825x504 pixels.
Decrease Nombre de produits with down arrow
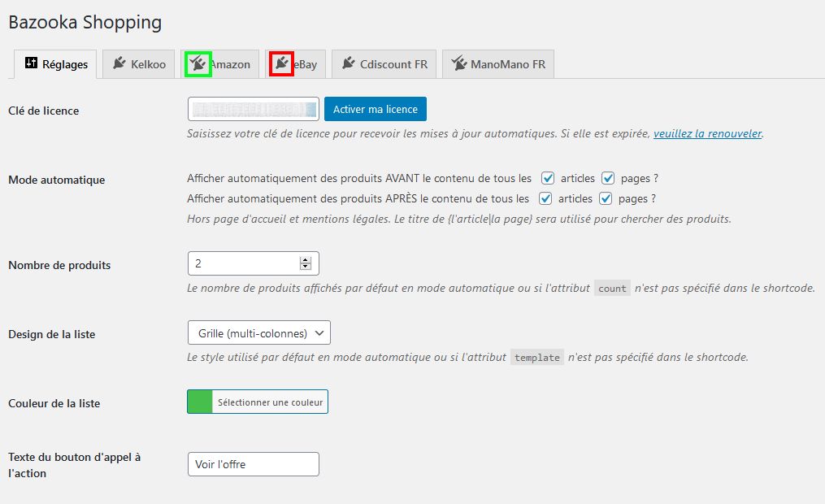pos(306,267)
